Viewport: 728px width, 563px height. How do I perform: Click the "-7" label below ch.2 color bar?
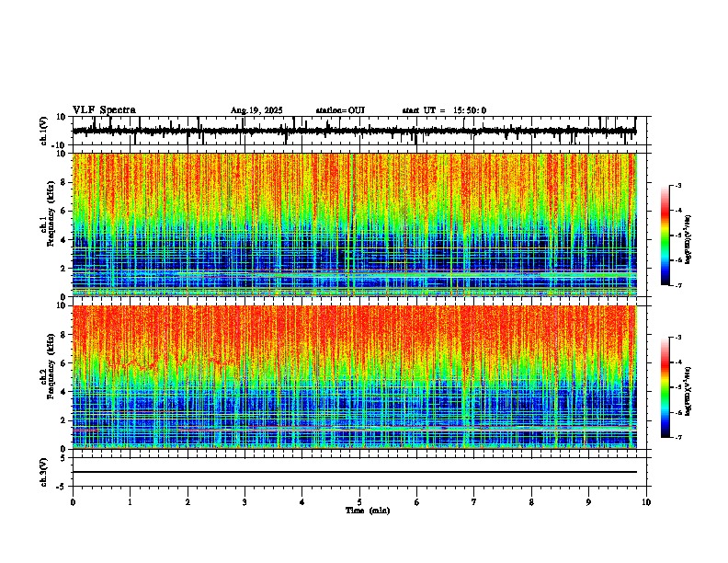tap(677, 437)
